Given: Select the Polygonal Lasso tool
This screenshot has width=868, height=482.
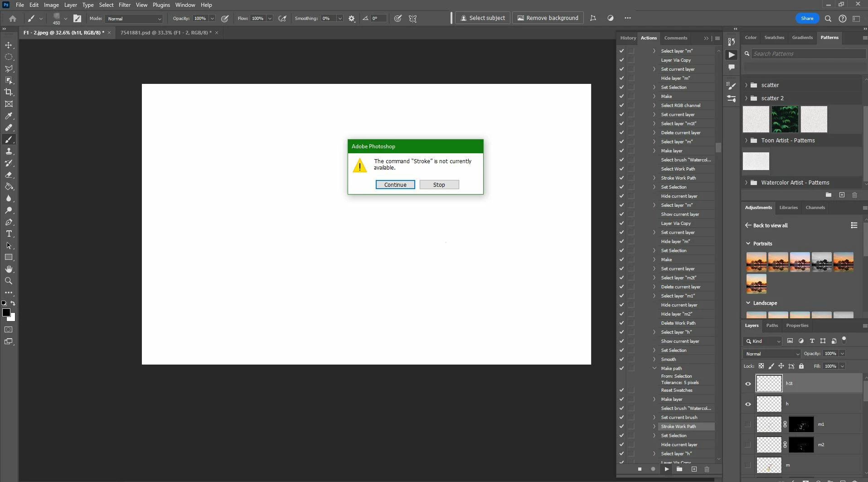Looking at the screenshot, I should [x=9, y=69].
